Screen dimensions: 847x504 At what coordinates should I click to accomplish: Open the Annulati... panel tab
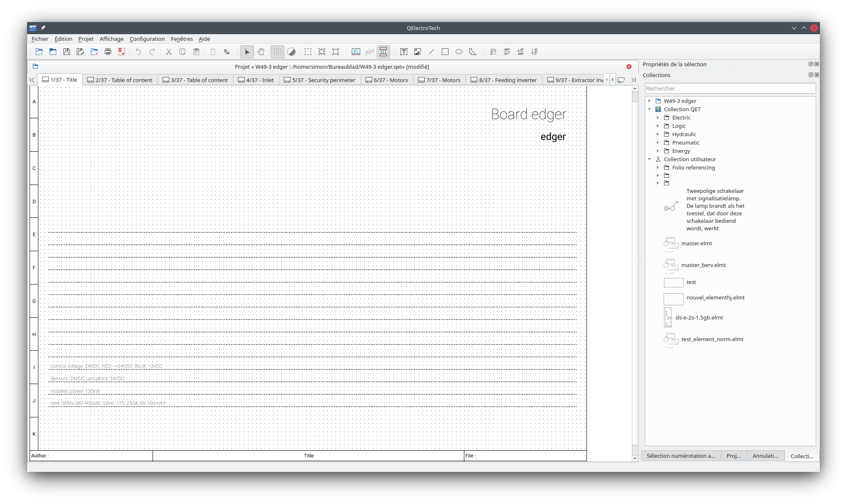(x=765, y=456)
